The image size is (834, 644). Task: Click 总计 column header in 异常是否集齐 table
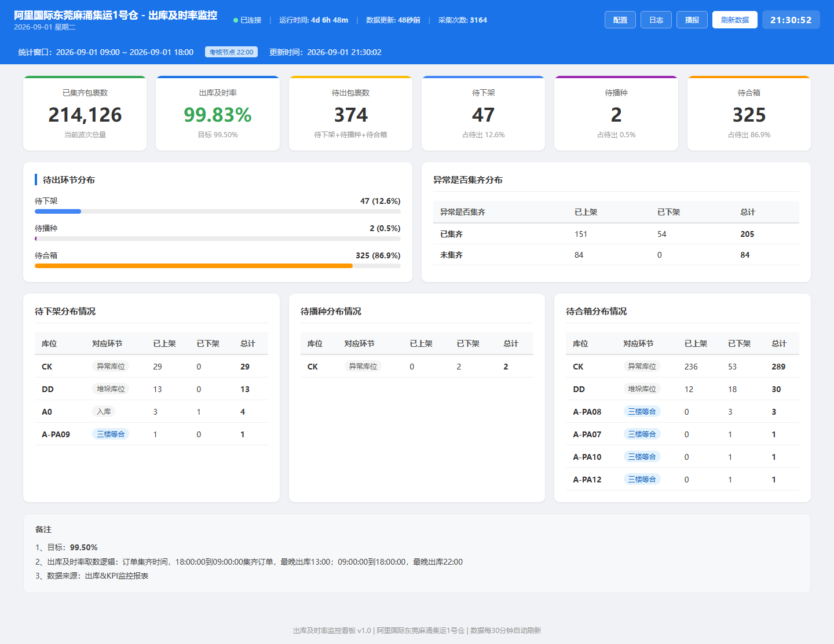pyautogui.click(x=748, y=212)
